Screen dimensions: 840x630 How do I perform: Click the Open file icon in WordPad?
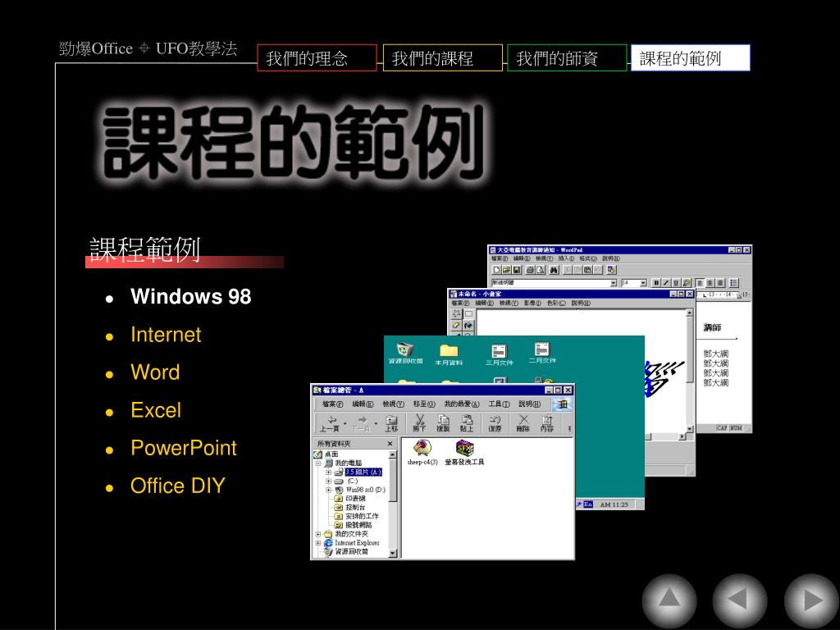tap(506, 269)
